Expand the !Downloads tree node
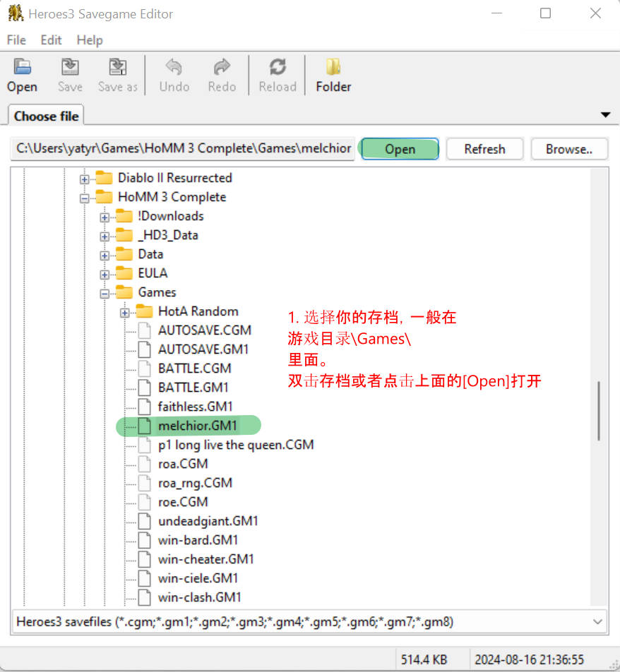The height and width of the screenshot is (672, 620). coord(105,217)
